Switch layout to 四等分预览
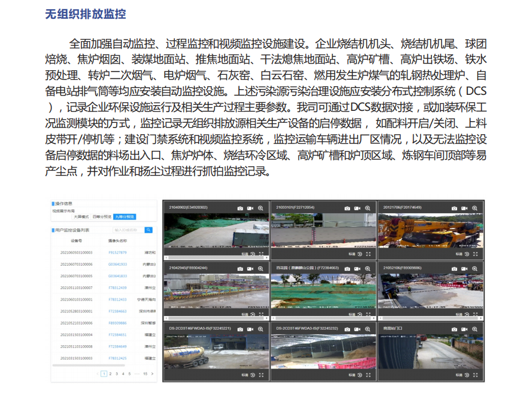 click(102, 217)
